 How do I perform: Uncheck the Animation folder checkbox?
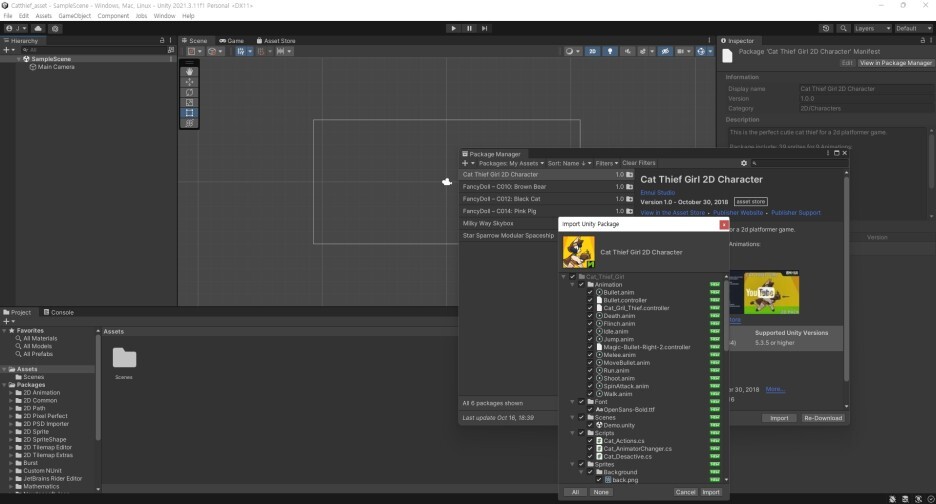(x=581, y=285)
